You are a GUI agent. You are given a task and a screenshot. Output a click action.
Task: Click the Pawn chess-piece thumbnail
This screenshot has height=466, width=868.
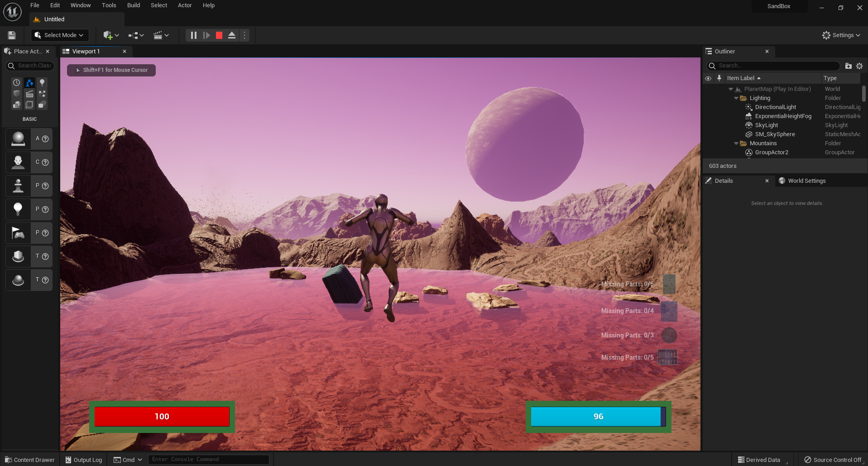pyautogui.click(x=18, y=186)
